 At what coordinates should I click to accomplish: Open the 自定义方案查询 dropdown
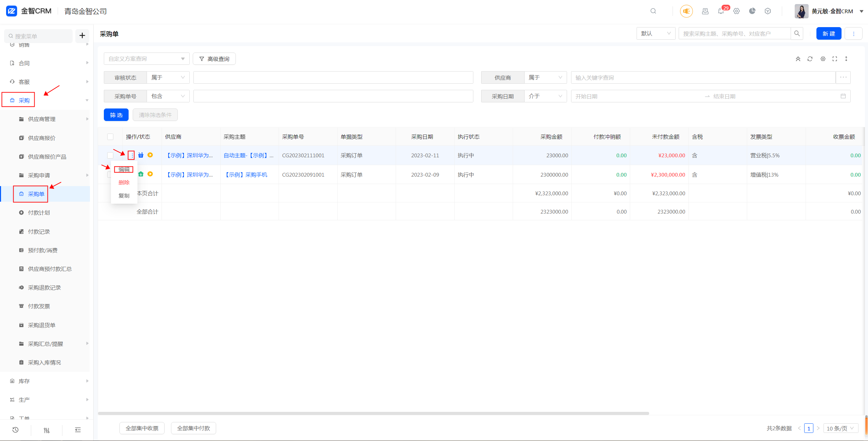point(146,59)
